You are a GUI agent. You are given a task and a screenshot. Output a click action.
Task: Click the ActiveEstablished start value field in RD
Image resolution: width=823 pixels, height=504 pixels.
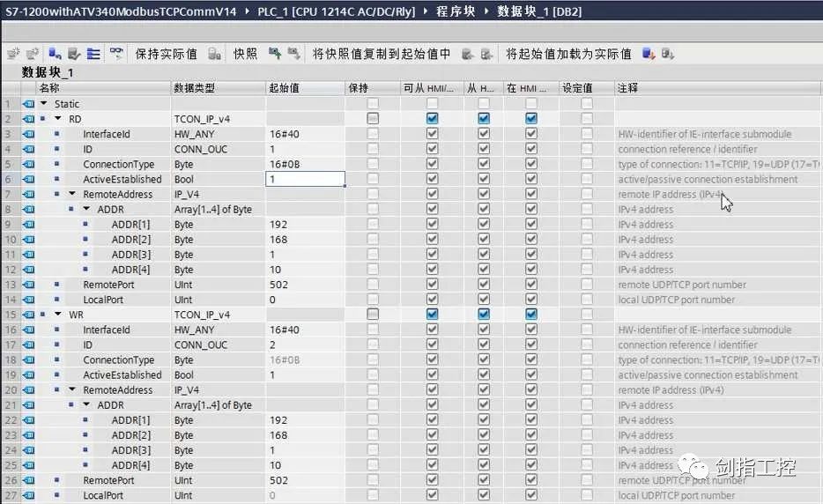(305, 179)
